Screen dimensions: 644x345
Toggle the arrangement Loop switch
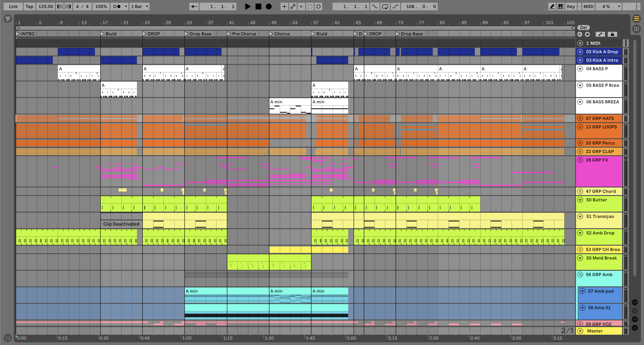point(385,6)
